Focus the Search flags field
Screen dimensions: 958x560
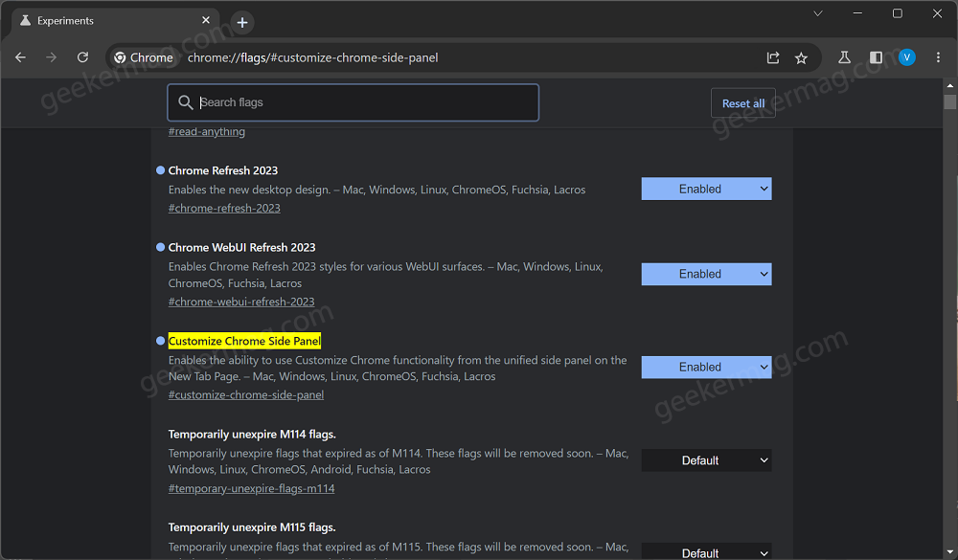354,102
